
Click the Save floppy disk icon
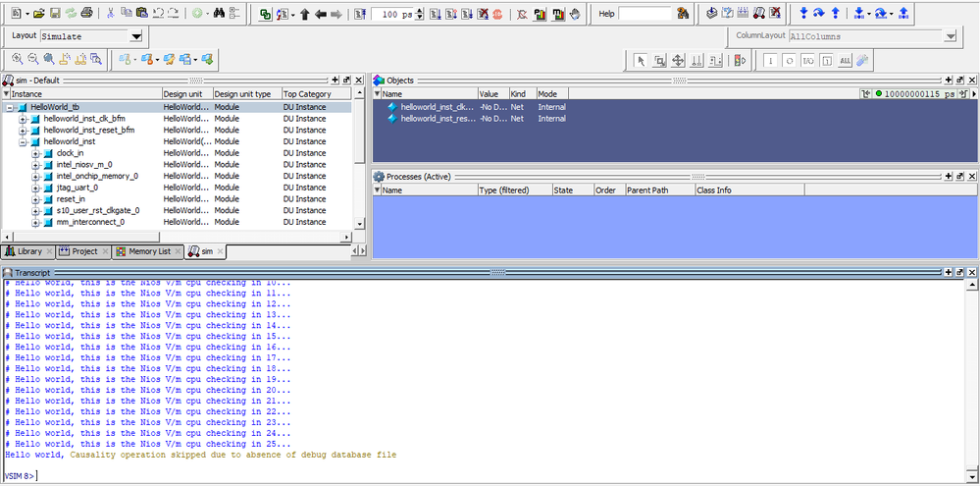click(x=55, y=13)
